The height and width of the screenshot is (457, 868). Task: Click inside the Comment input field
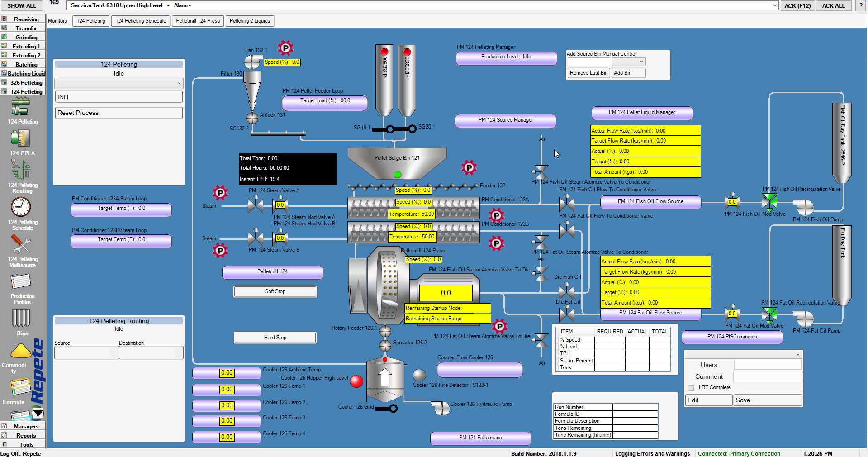pyautogui.click(x=767, y=376)
